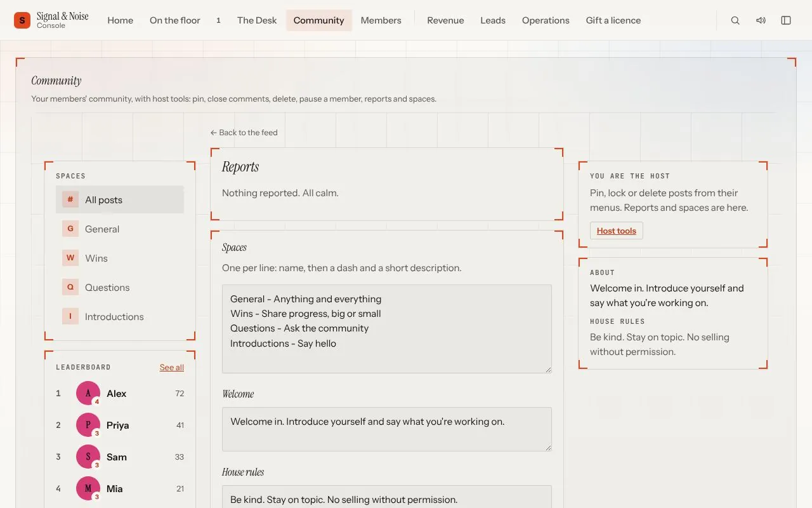Open Gift a licence
Screen dimensions: 812x508
[613, 20]
